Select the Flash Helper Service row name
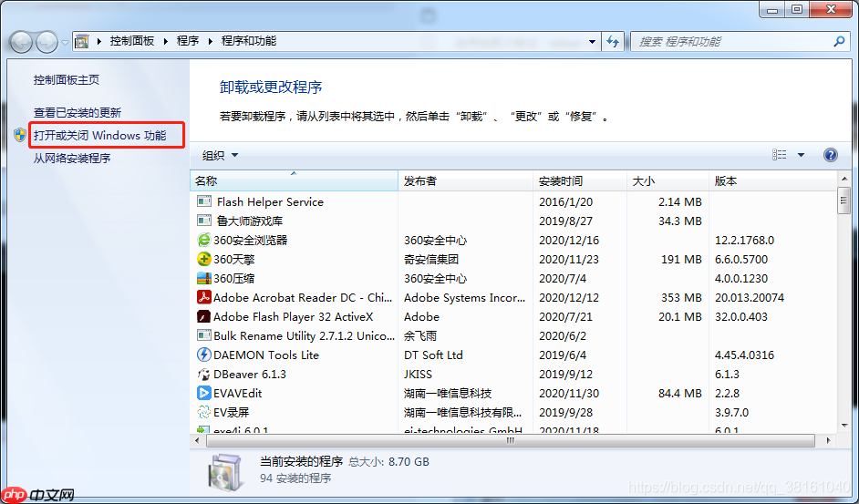The height and width of the screenshot is (504, 859). [x=270, y=201]
